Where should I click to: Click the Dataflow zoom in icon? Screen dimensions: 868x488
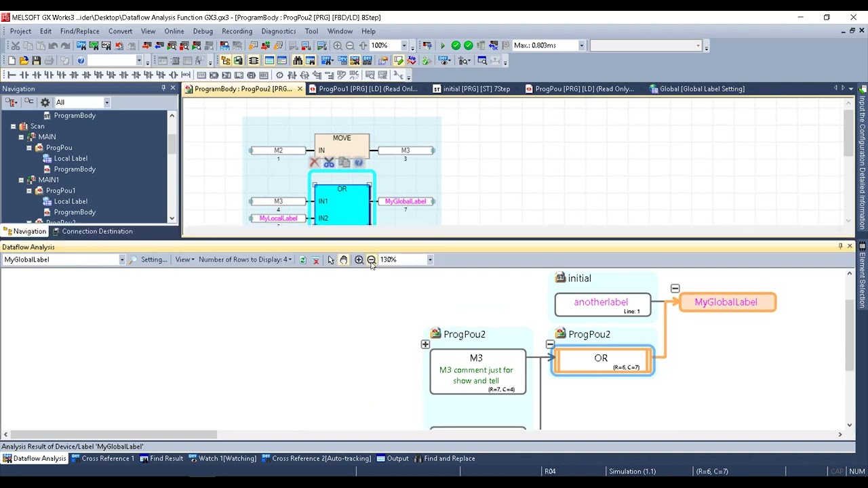(359, 260)
